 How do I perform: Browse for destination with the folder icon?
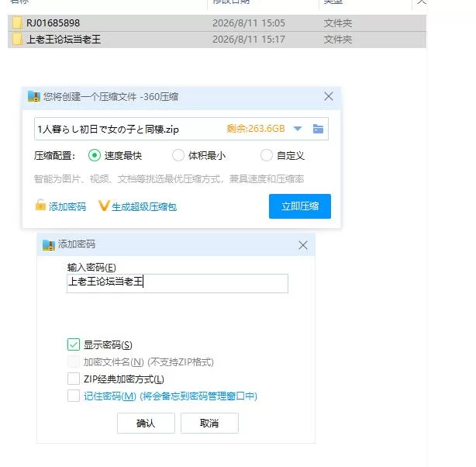318,129
